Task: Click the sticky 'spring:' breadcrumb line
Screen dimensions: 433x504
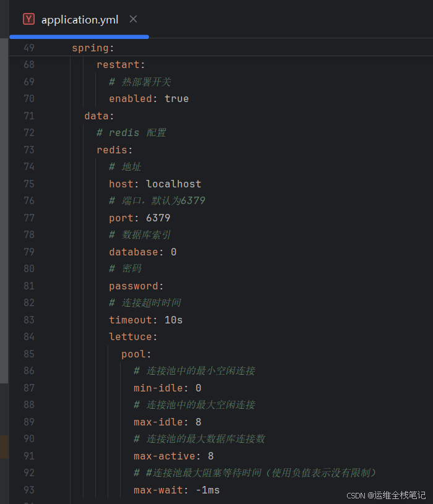Action: (93, 48)
